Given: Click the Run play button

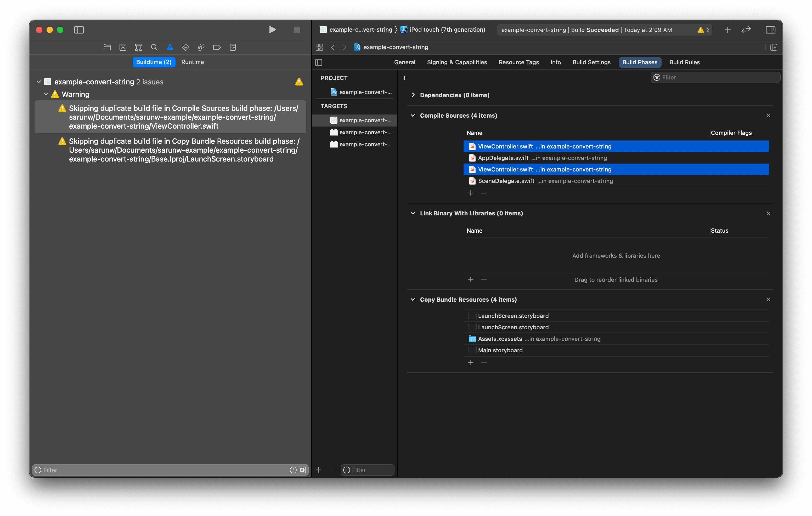Looking at the screenshot, I should click(x=273, y=30).
